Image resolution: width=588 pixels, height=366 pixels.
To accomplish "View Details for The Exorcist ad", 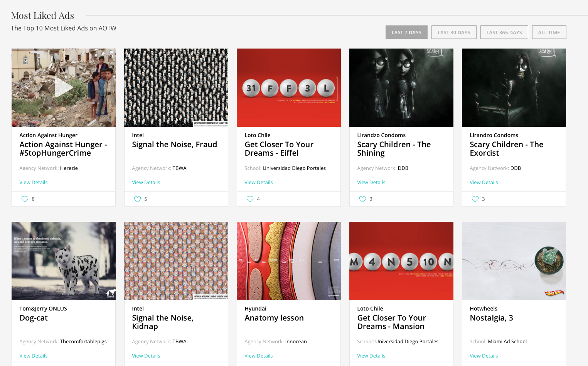I will pos(484,182).
